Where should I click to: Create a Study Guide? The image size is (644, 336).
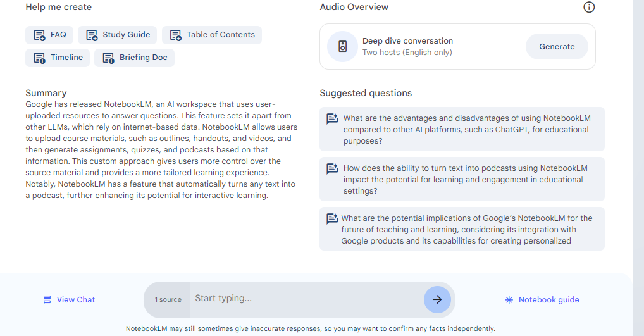118,35
